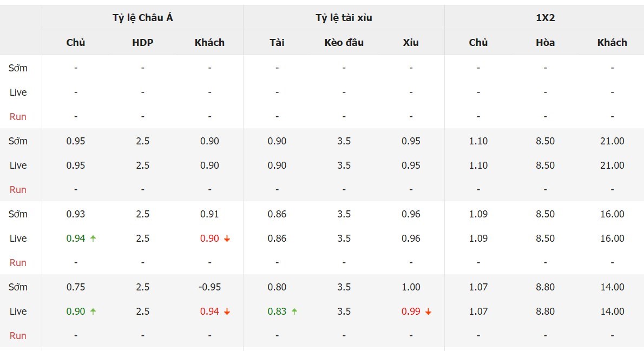
Task: Click the 0.75 Chủ odds value
Action: click(76, 287)
